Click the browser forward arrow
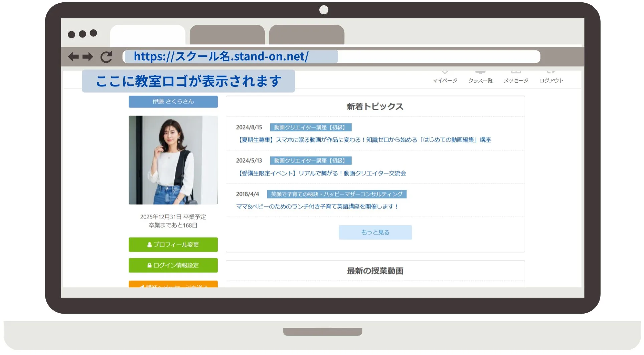 click(88, 57)
